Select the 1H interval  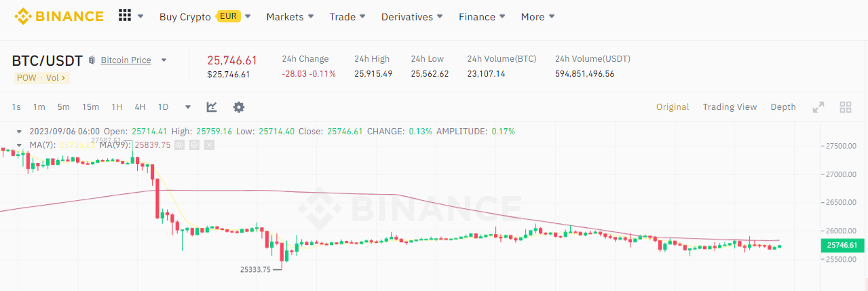tap(117, 107)
